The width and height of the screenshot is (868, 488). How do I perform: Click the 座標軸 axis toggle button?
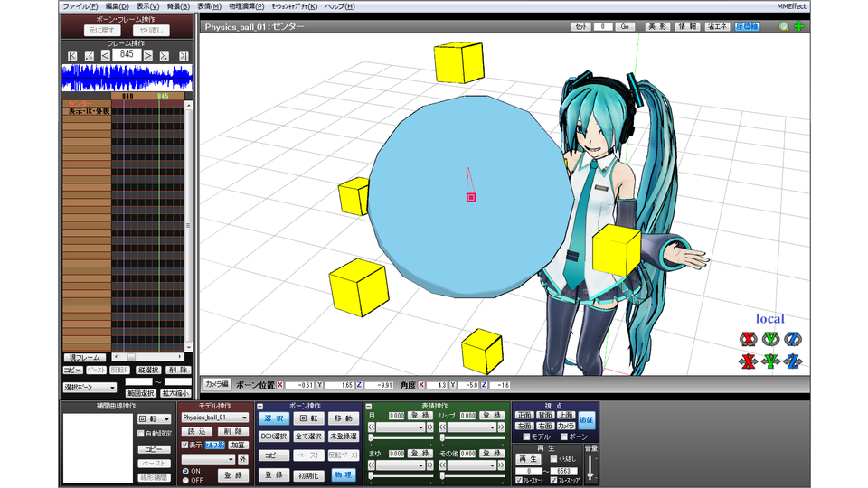coord(748,26)
